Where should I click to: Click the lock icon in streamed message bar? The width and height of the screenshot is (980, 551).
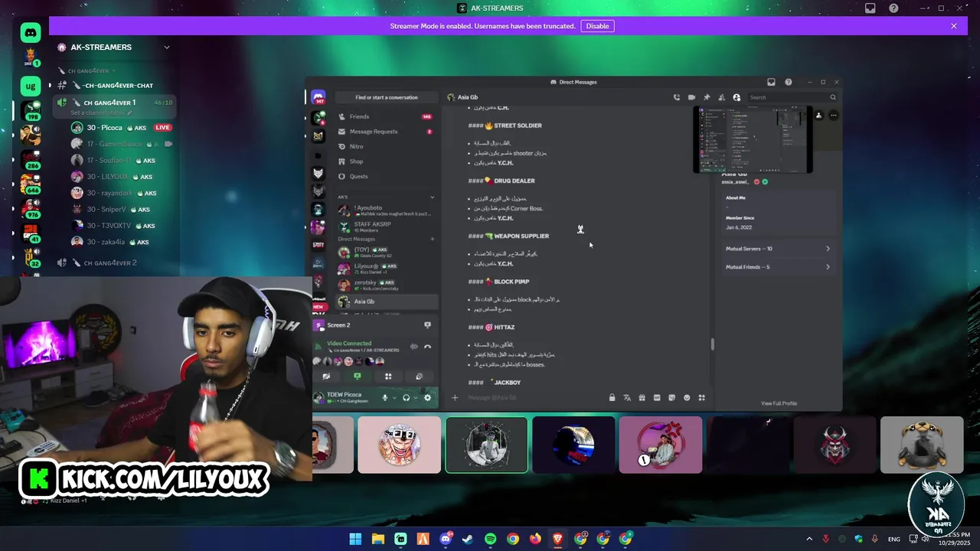(612, 397)
